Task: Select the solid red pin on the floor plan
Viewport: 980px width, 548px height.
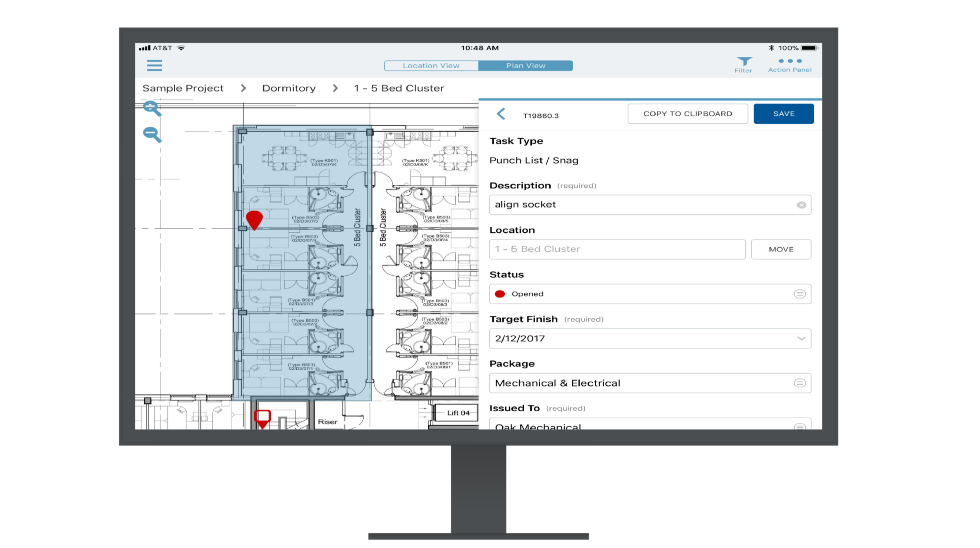Action: click(x=254, y=219)
